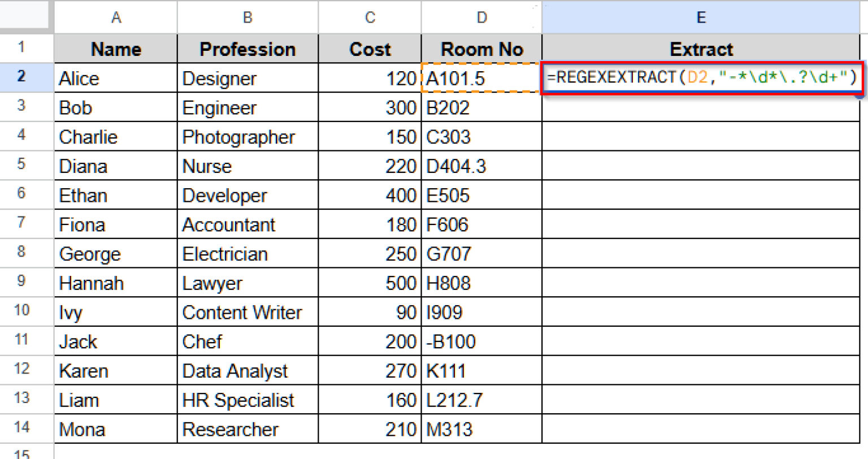The height and width of the screenshot is (459, 868).
Task: Select column header B
Action: click(x=247, y=17)
